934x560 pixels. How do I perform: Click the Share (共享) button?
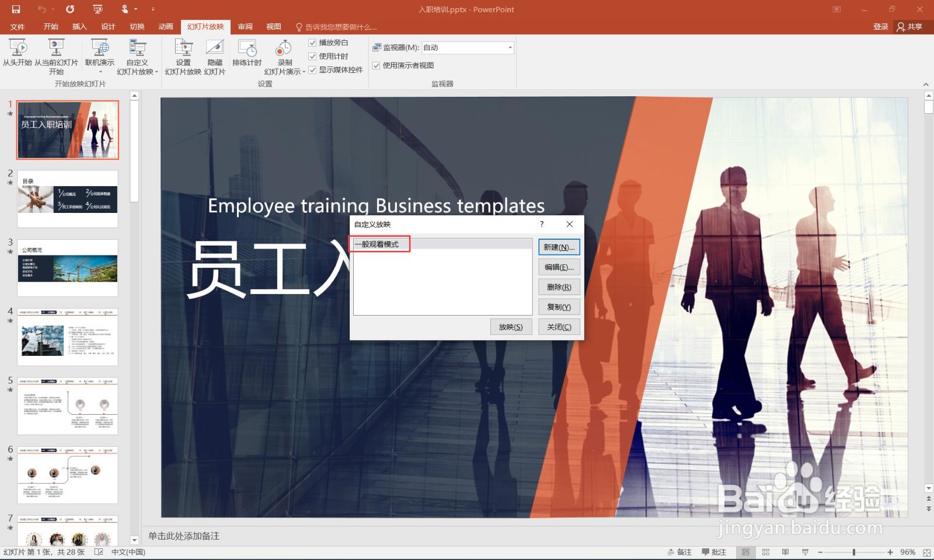pos(909,27)
